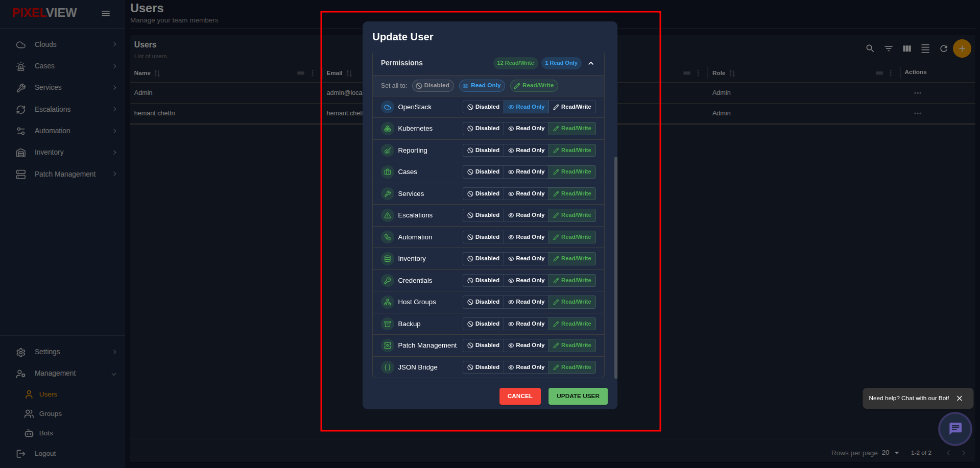
Task: Dismiss the Need help chat notification
Action: [960, 399]
